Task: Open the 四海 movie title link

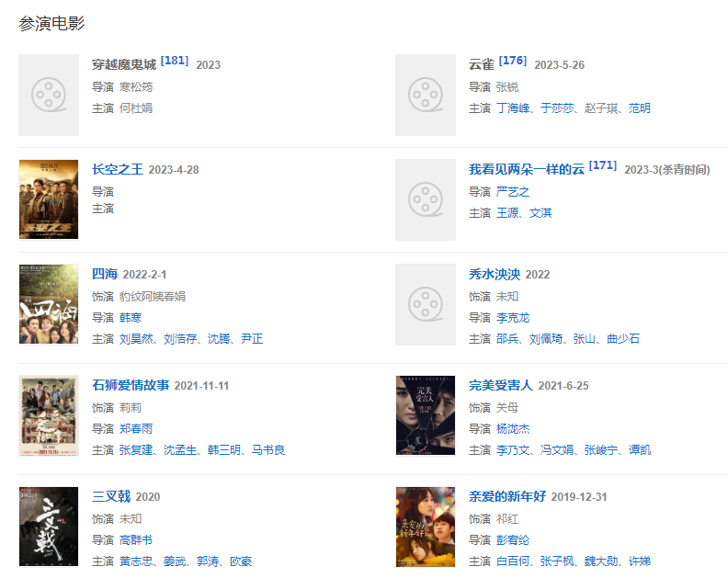Action: [x=105, y=274]
